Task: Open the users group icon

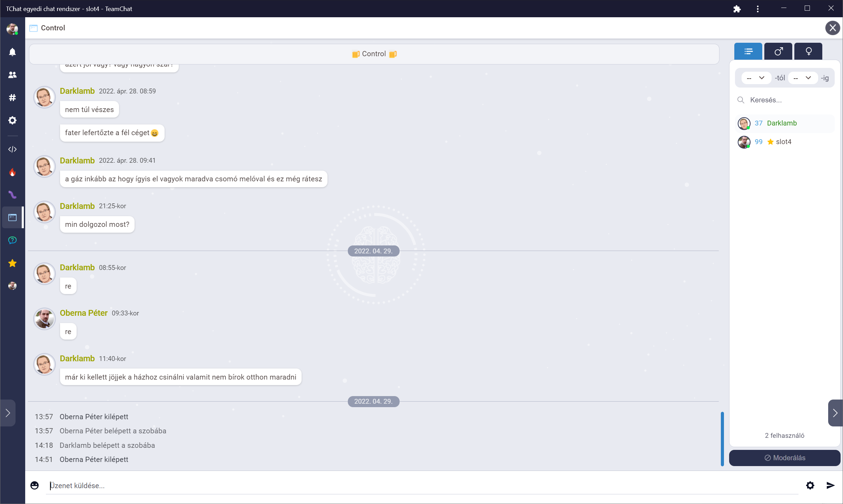Action: coord(12,75)
